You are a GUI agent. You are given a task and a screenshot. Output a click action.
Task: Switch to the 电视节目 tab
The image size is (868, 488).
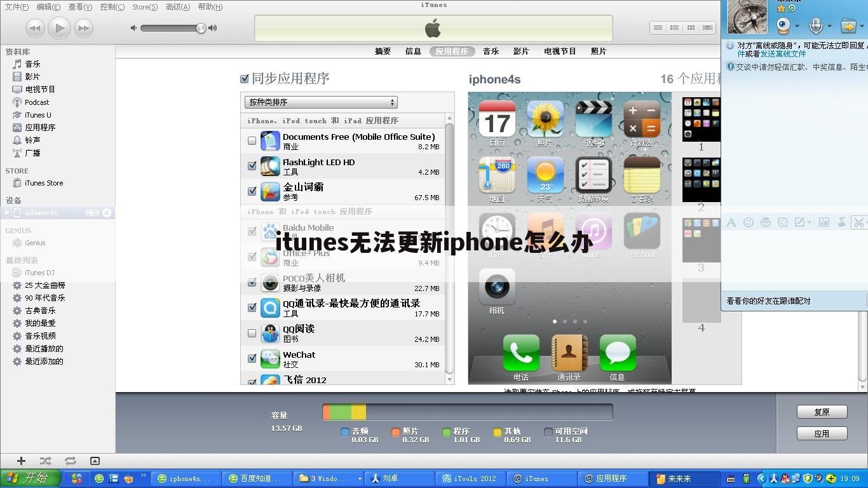(x=560, y=51)
